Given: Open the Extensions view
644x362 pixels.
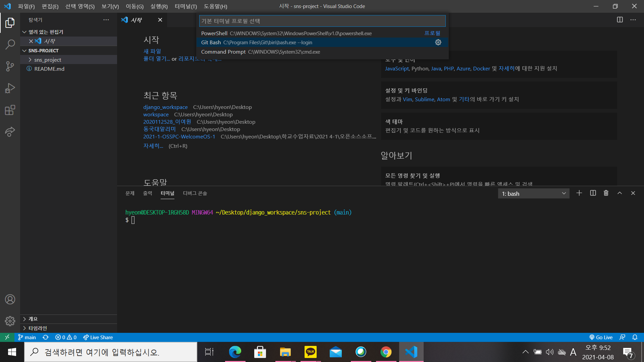Looking at the screenshot, I should click(x=10, y=110).
